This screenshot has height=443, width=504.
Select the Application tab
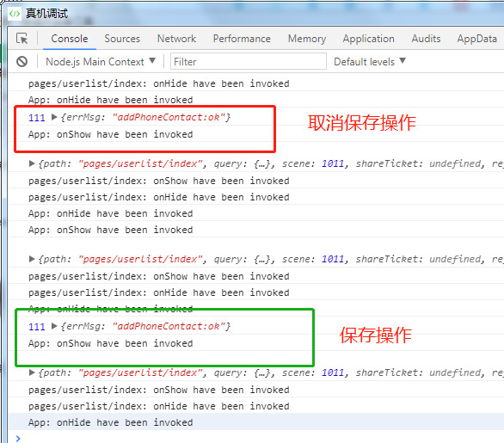pyautogui.click(x=368, y=39)
